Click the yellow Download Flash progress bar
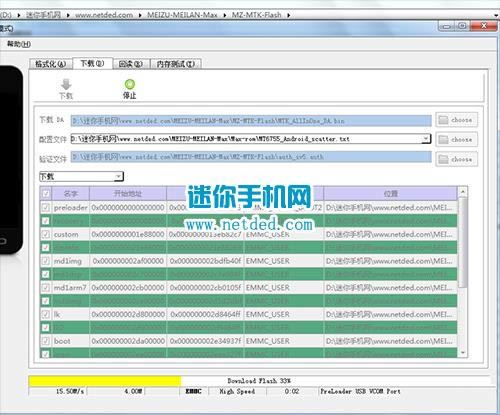Screen dimensions: 500x415 (x=105, y=381)
